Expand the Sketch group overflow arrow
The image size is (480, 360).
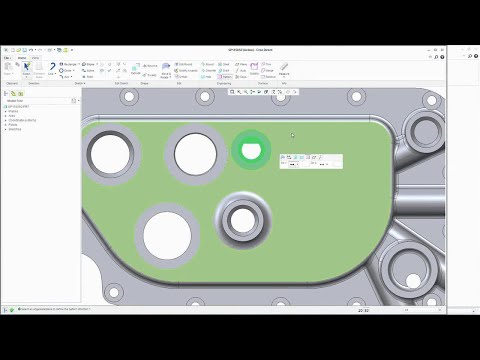pyautogui.click(x=85, y=83)
